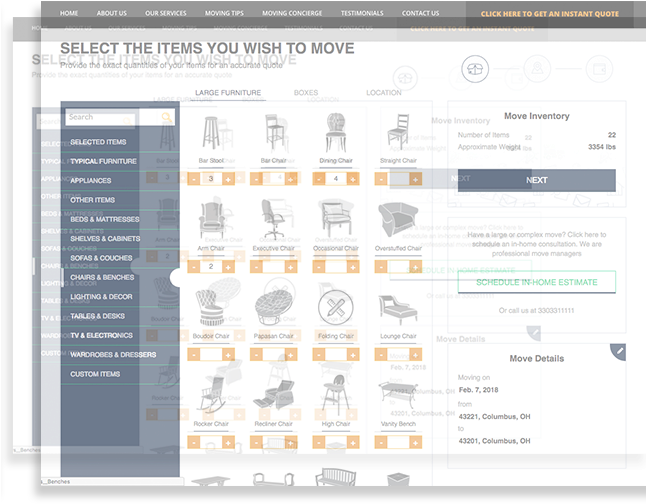Image resolution: width=646 pixels, height=504 pixels.
Task: Click the Lounge Chair image
Action: point(398,309)
